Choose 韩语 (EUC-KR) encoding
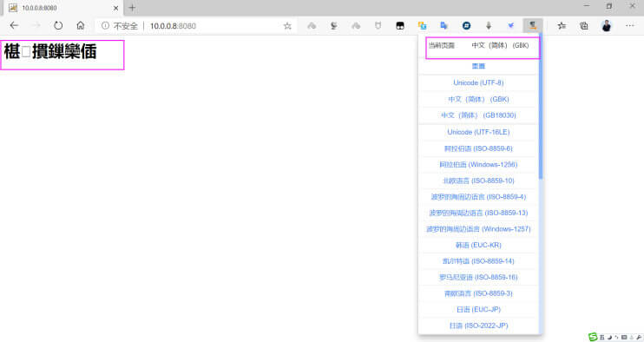This screenshot has height=342, width=644. [478, 245]
